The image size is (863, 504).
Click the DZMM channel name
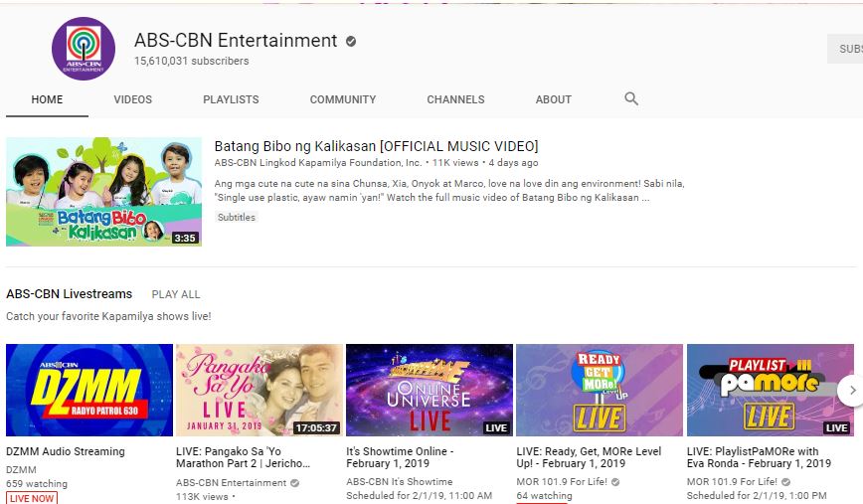coord(21,470)
